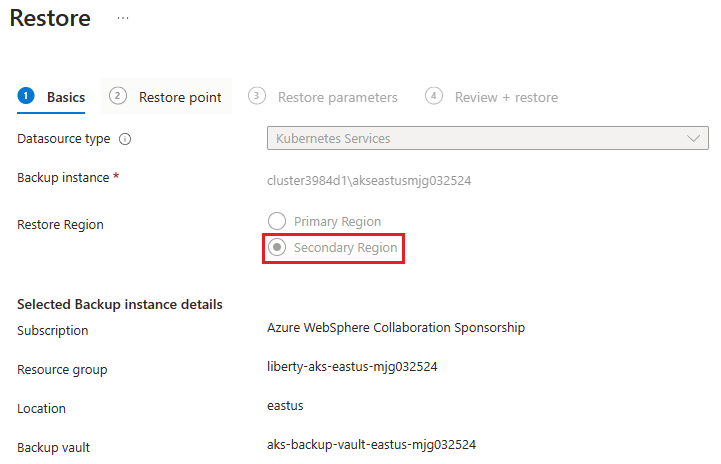Click the Selected Backup instance details heading
This screenshot has width=721, height=464.
coord(120,304)
